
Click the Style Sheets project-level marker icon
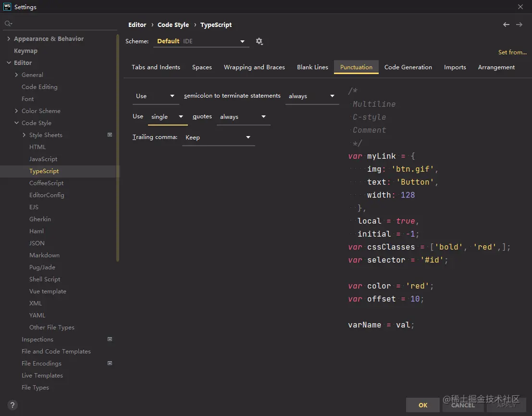110,135
